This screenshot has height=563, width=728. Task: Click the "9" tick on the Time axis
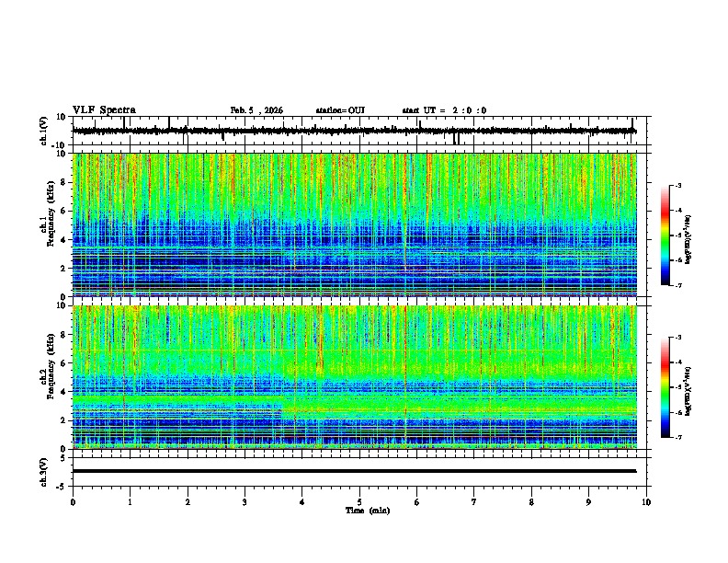pyautogui.click(x=588, y=502)
